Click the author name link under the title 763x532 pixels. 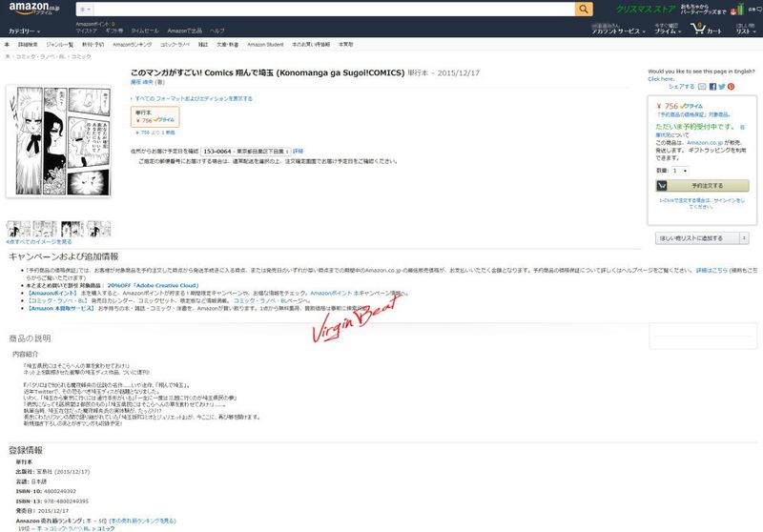tap(141, 82)
